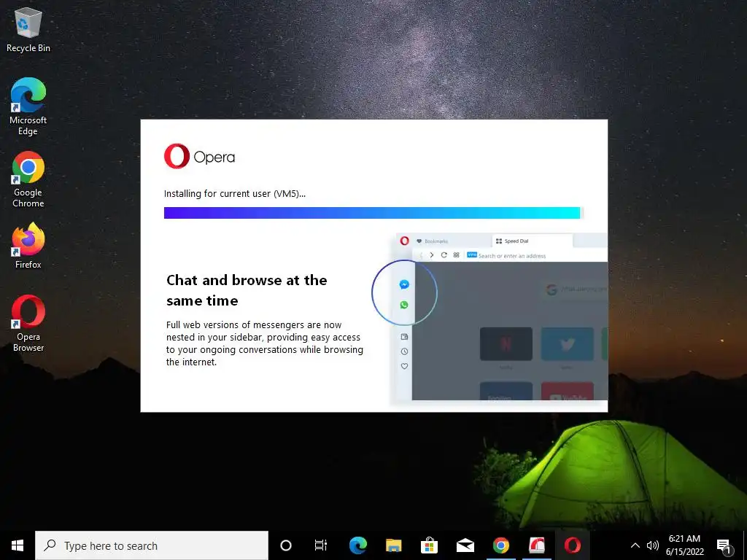Click the installer progress bar

tap(373, 213)
